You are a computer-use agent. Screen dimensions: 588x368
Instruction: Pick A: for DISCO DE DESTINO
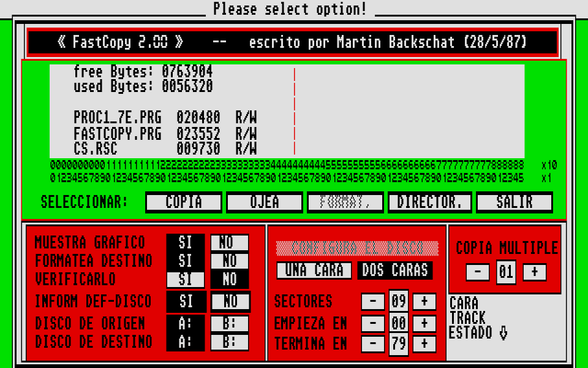click(186, 342)
